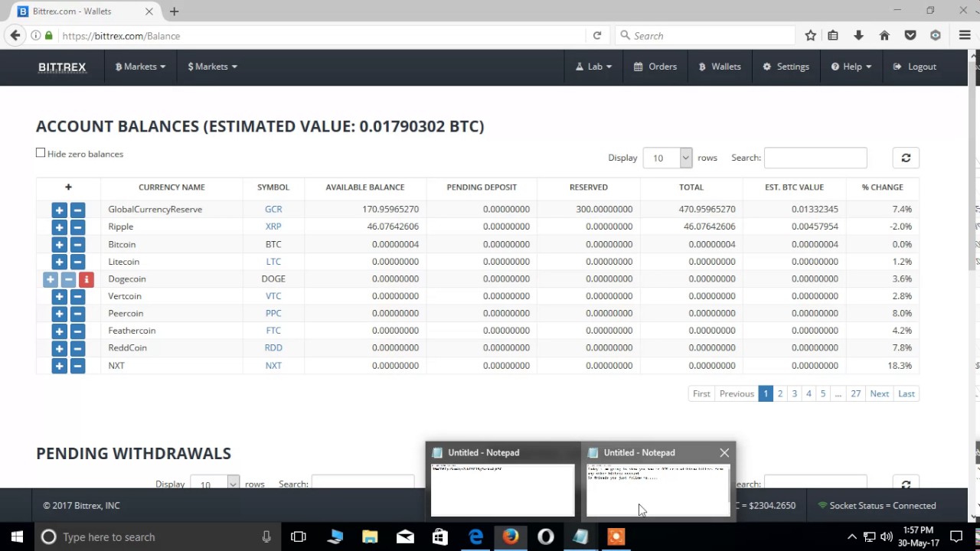Click Next in the balances pagination

point(879,393)
